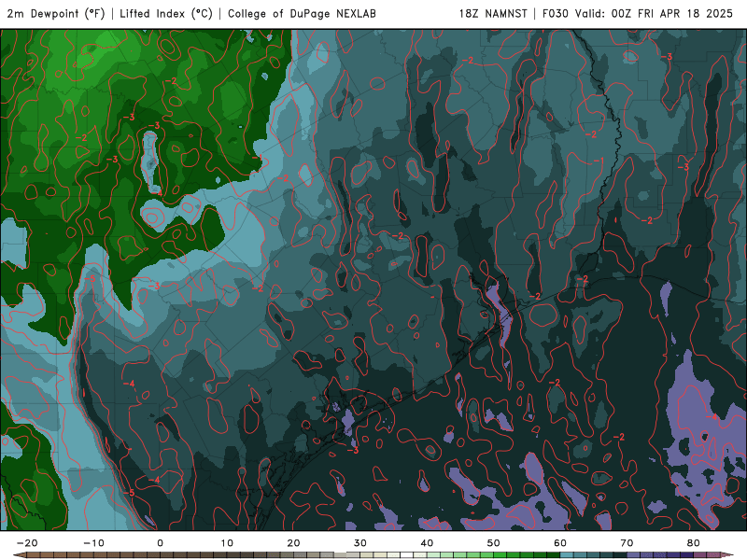Click the '-20' colorbar tick label
The image size is (747, 560).
click(27, 543)
